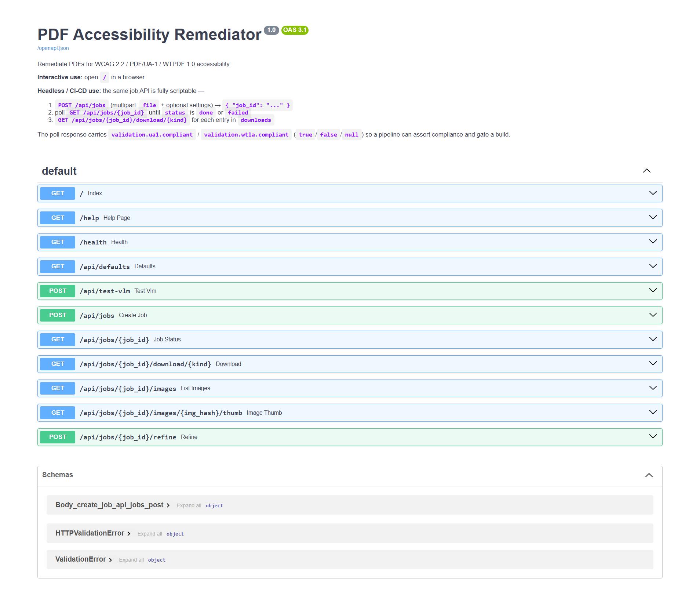Click the PDF Accessibility Remediator title
This screenshot has height=595, width=700.
coord(149,35)
